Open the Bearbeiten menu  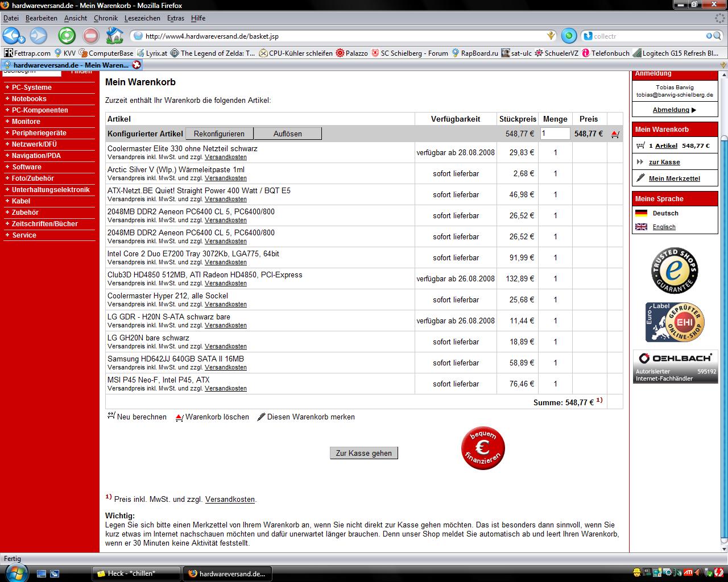click(x=41, y=18)
